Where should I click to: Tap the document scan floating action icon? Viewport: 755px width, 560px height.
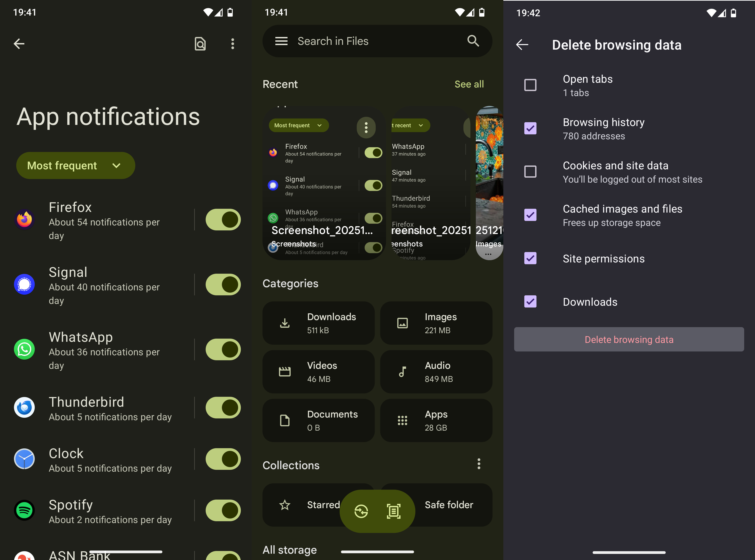[x=393, y=511]
